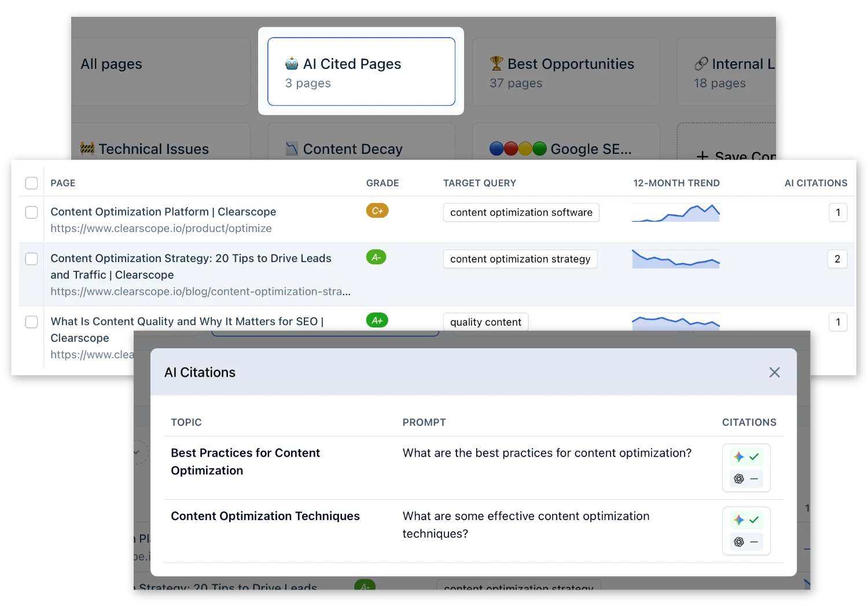Select the Content Decay card
The height and width of the screenshot is (615, 868).
[361, 142]
